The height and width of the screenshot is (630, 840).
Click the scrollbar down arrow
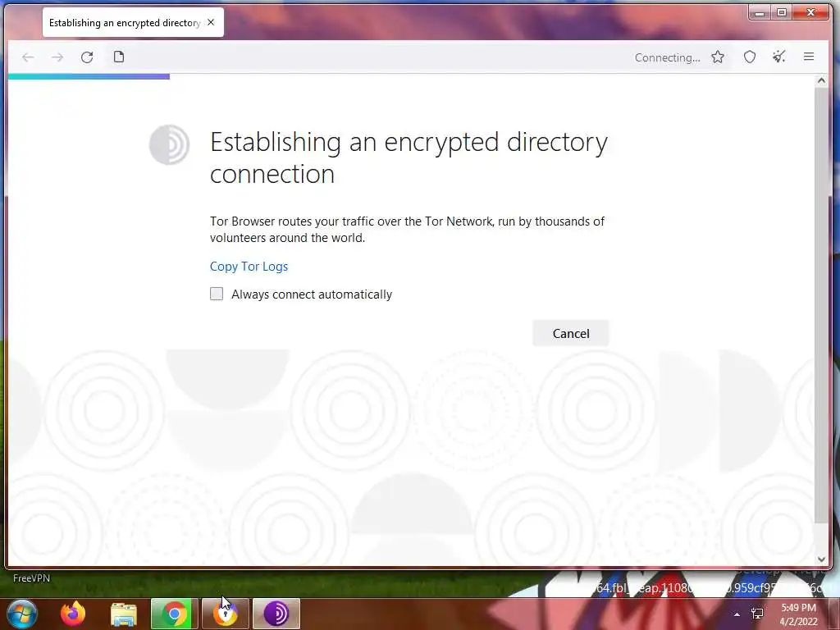[821, 559]
